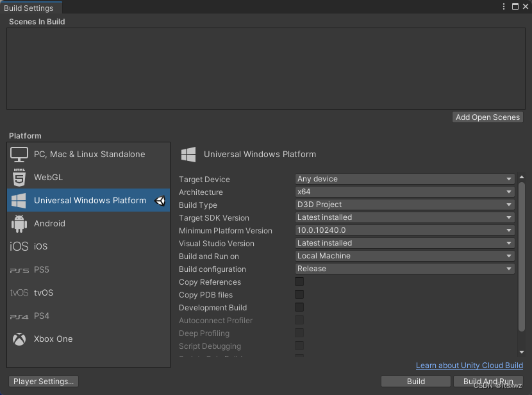
Task: Open the Target SDK Version dropdown
Action: pyautogui.click(x=404, y=217)
